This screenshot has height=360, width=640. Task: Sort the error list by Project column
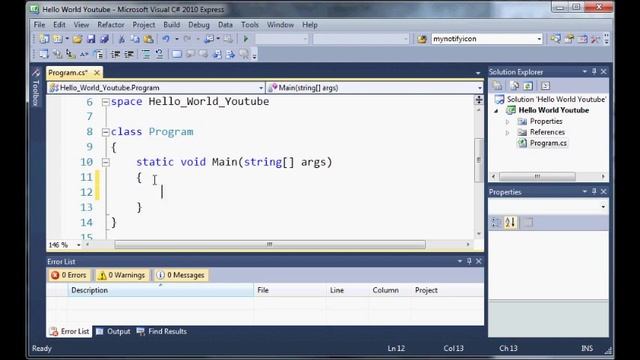pyautogui.click(x=447, y=290)
